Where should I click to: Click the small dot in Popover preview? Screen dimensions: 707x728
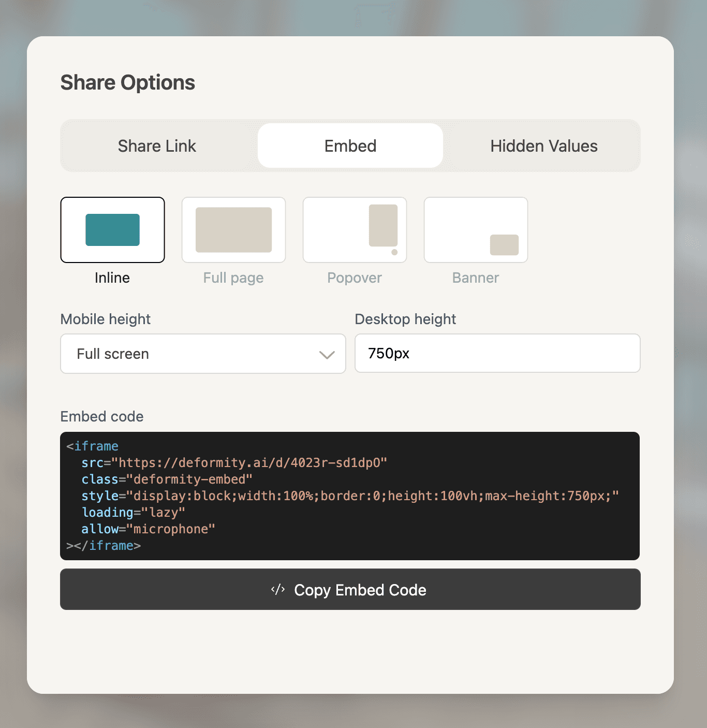(395, 252)
